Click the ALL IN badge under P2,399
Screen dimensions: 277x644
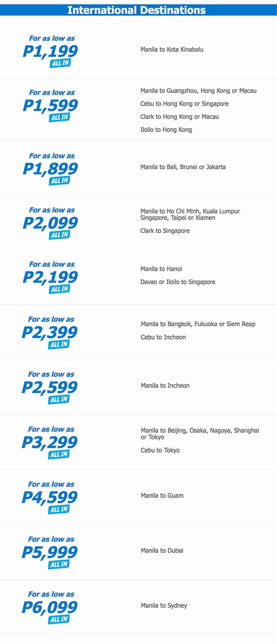59,344
